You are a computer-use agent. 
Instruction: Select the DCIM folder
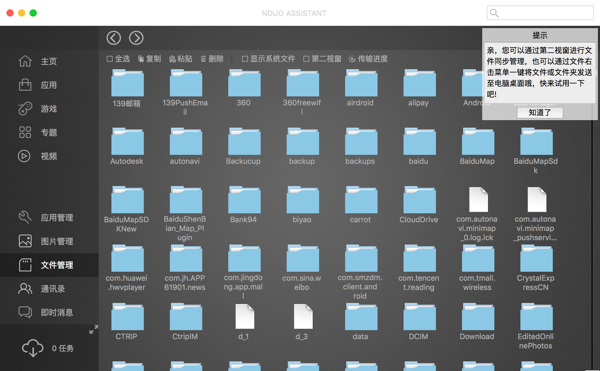pos(419,317)
